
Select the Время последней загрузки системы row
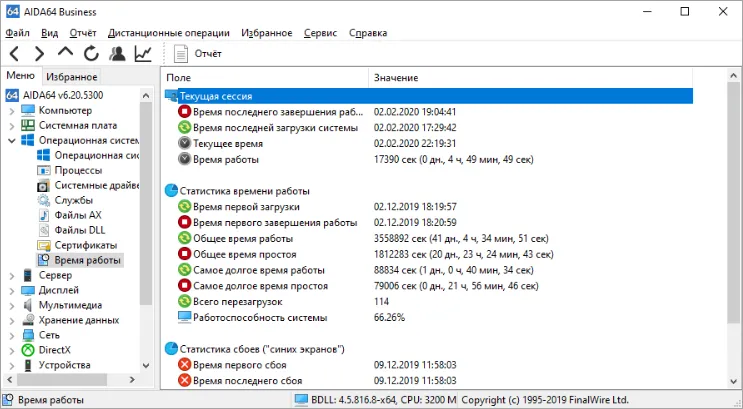pos(428,128)
